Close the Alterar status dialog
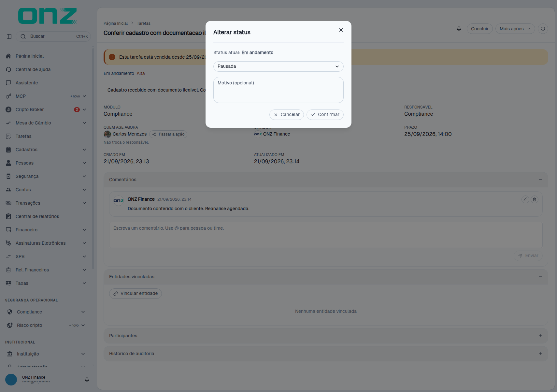Viewport: 557px width, 392px height. (341, 30)
